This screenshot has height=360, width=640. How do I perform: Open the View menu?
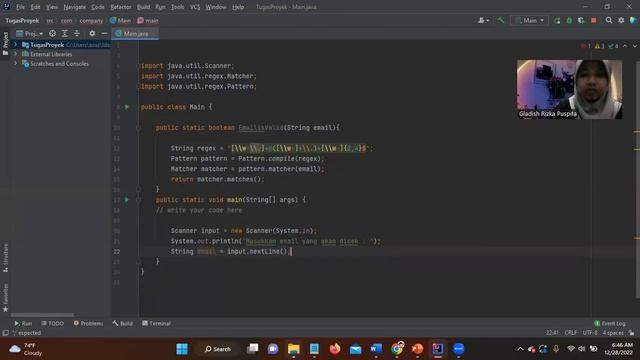click(52, 7)
